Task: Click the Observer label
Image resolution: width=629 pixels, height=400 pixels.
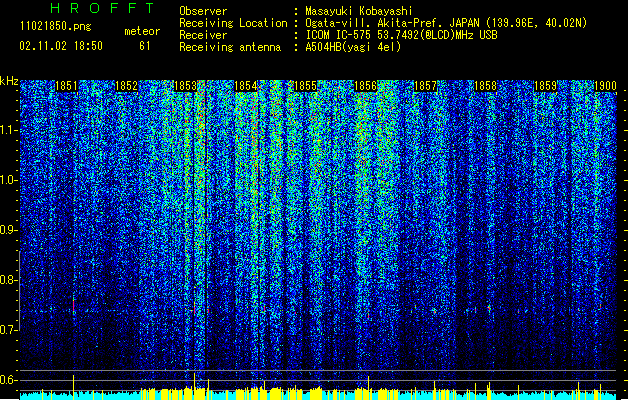Action: (203, 11)
